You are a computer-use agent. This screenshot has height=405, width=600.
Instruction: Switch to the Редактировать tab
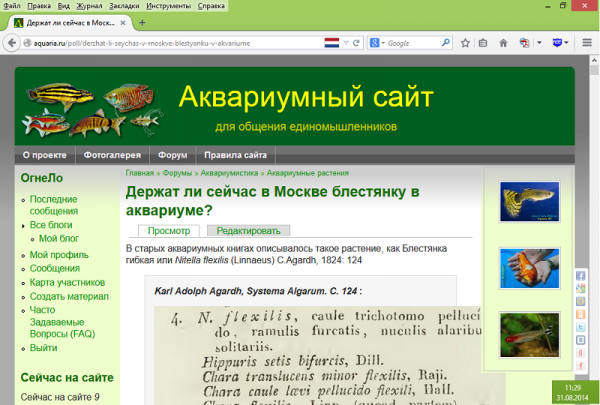coord(248,231)
